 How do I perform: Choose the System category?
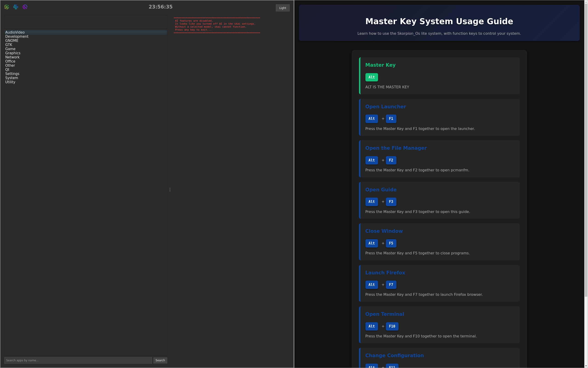pos(85,78)
